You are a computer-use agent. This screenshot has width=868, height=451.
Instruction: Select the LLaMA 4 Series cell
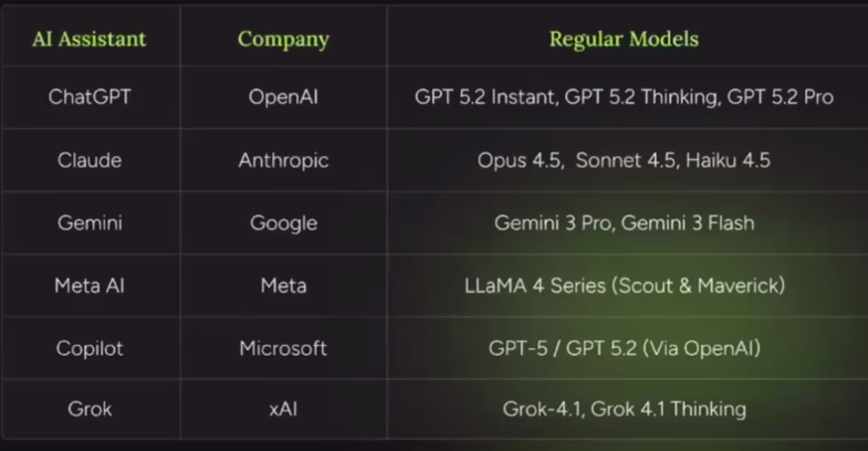tap(624, 285)
